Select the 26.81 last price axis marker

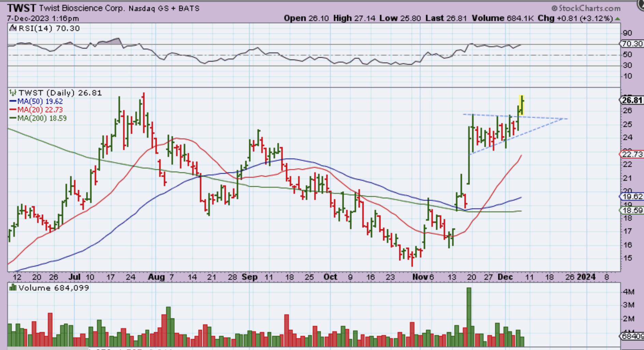coord(632,100)
